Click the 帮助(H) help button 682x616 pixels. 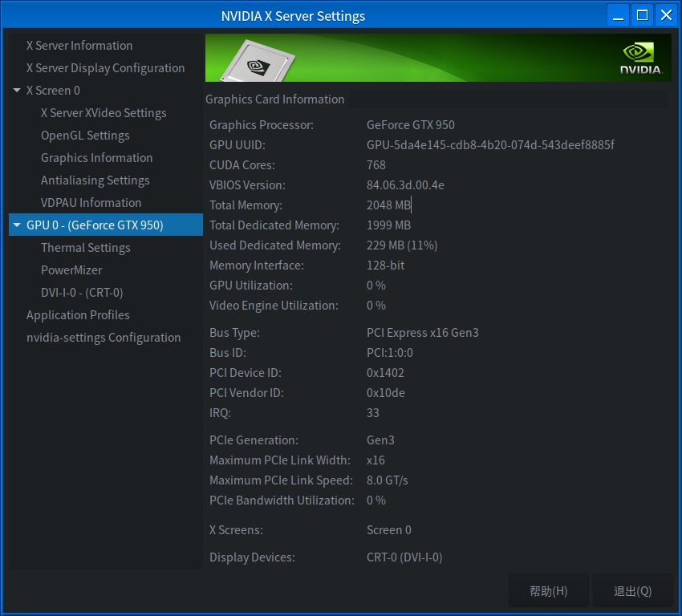click(x=549, y=591)
